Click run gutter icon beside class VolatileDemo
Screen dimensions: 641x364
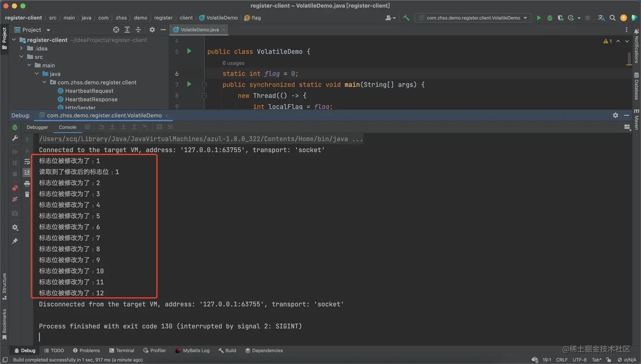tap(190, 51)
